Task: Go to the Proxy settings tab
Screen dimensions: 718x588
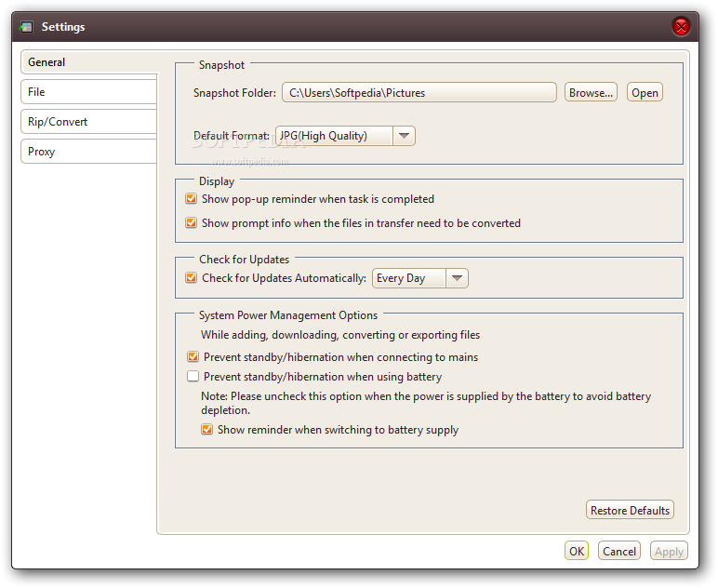Action: coord(89,152)
